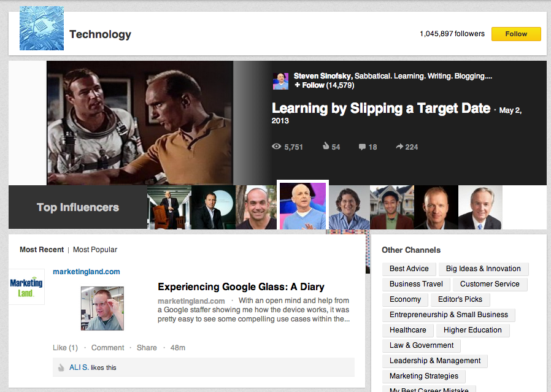
Task: Click the 1,045,897 followers count
Action: (x=452, y=34)
